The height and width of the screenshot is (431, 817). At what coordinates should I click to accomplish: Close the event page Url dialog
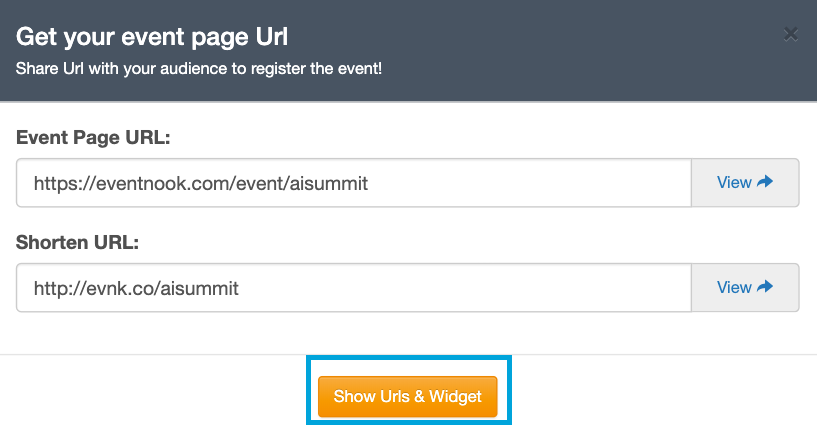790,34
